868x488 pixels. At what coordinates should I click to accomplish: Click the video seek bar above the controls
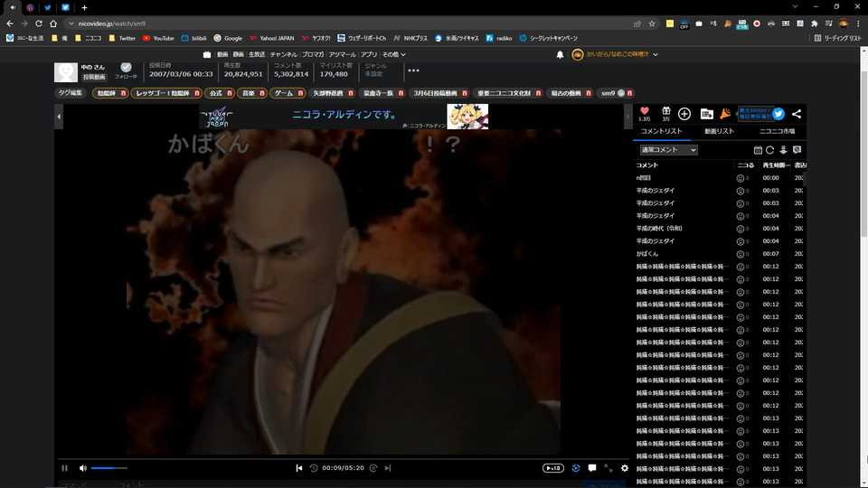click(344, 459)
